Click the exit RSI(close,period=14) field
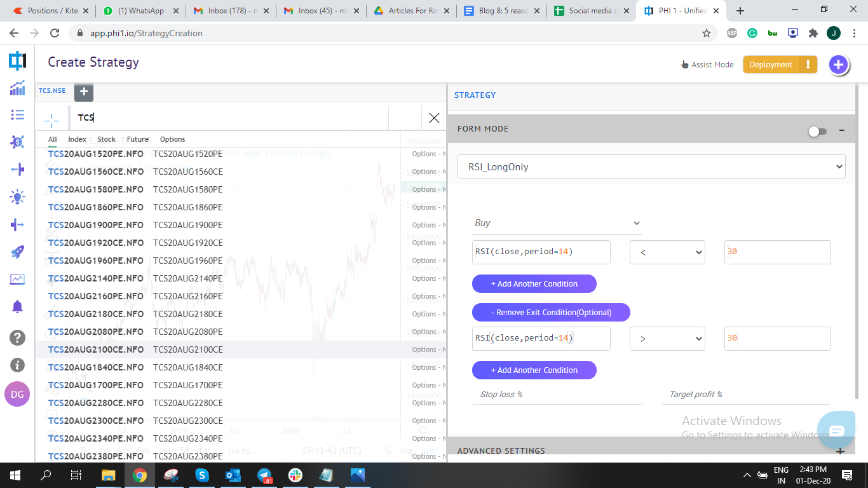The width and height of the screenshot is (868, 488). pyautogui.click(x=541, y=339)
